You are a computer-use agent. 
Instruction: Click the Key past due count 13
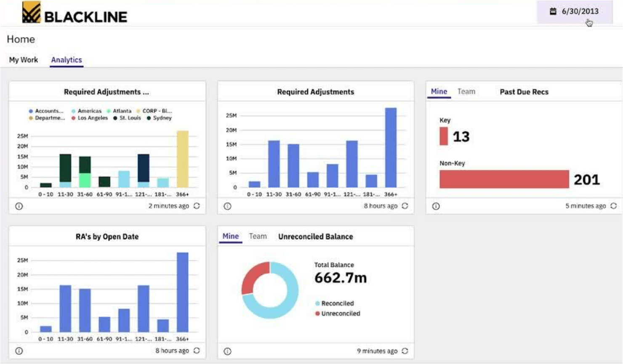click(x=461, y=137)
